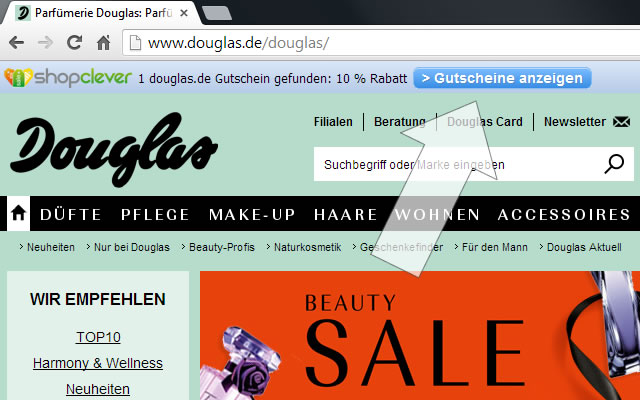Open Neuheiten under Wir Empfehlen
This screenshot has width=640, height=400.
(x=98, y=389)
